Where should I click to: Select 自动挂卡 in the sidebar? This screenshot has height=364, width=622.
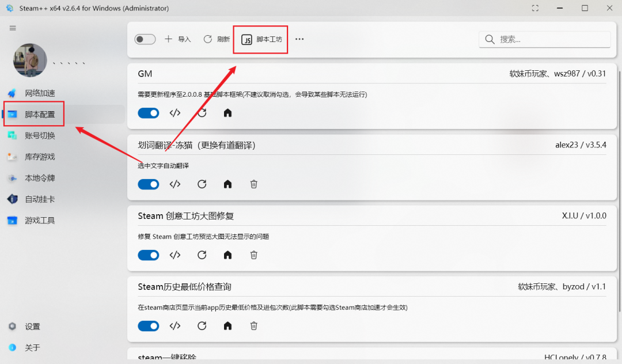pos(40,199)
